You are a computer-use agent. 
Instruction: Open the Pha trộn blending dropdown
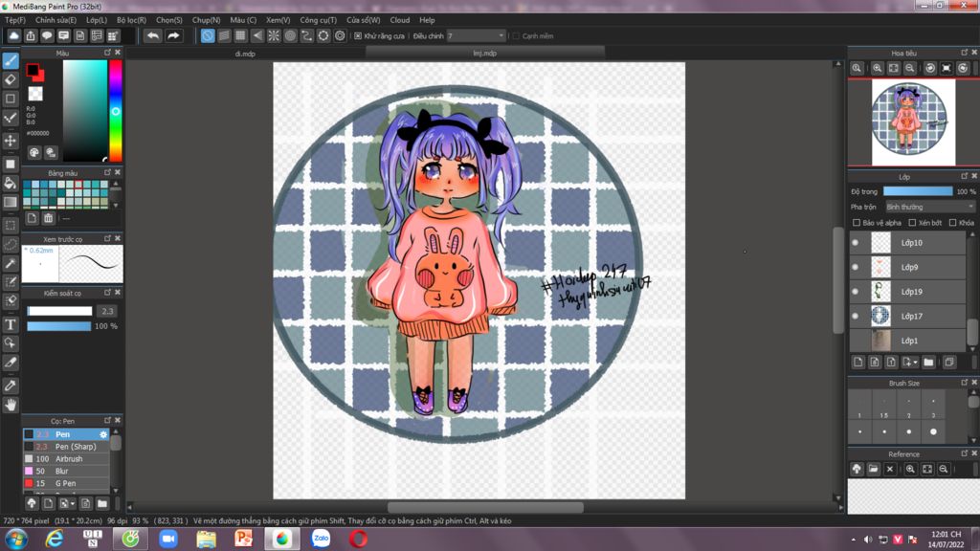(930, 207)
